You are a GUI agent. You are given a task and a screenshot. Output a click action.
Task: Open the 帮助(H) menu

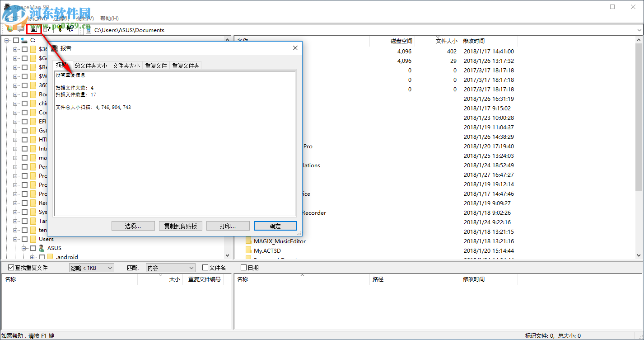[x=109, y=19]
